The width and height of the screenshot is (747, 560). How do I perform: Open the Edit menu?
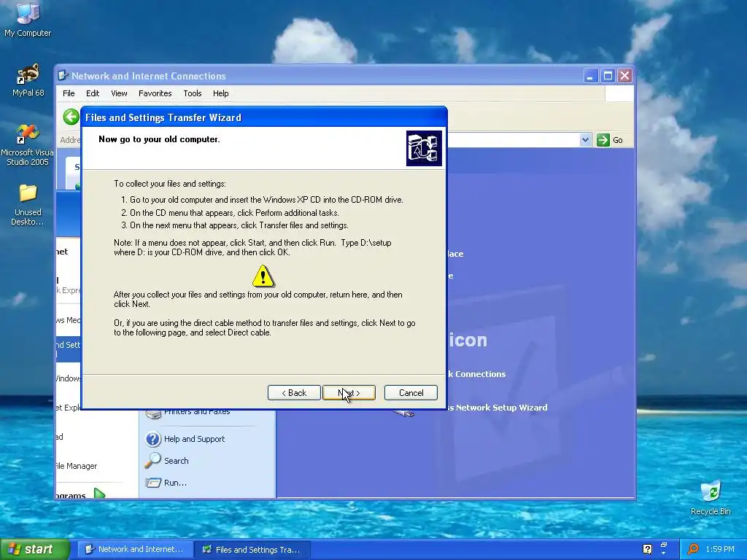(x=93, y=93)
